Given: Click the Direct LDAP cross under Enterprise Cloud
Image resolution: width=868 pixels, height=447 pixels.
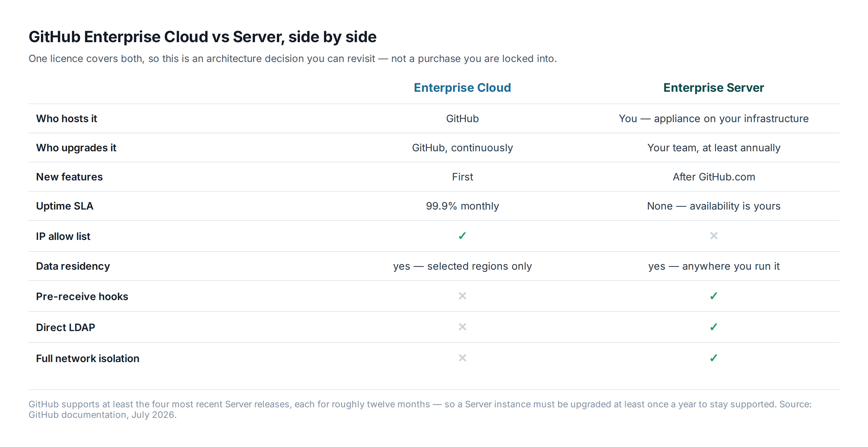Looking at the screenshot, I should click(x=462, y=327).
